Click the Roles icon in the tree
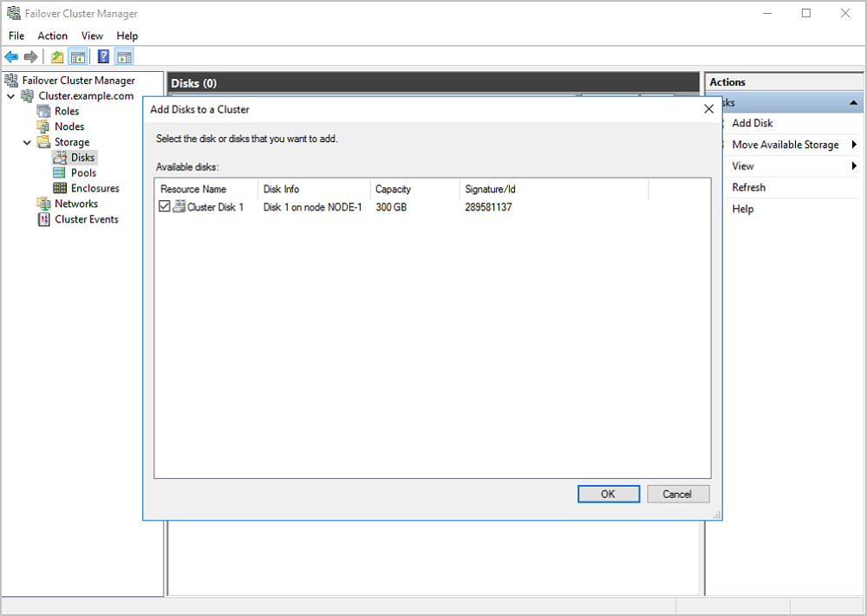Viewport: 867px width, 616px height. (x=43, y=111)
